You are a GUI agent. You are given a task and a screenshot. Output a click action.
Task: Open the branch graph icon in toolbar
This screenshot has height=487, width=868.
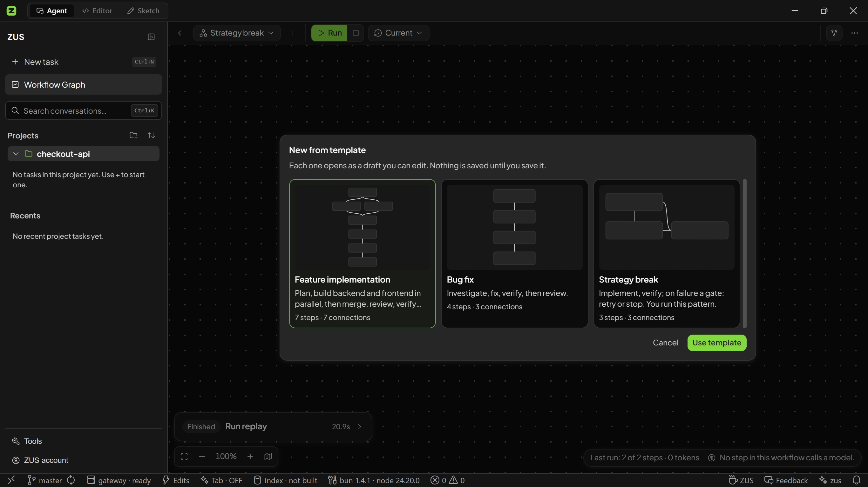tap(834, 33)
